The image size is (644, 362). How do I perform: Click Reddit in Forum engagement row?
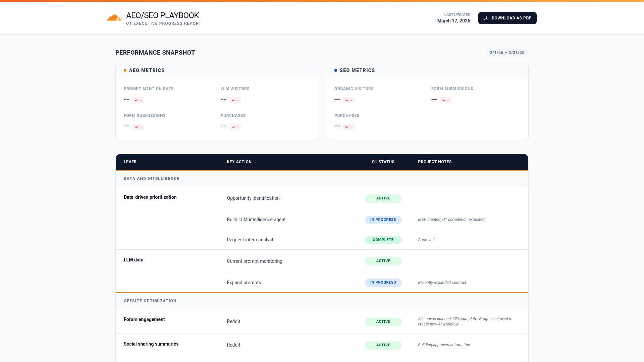(233, 321)
